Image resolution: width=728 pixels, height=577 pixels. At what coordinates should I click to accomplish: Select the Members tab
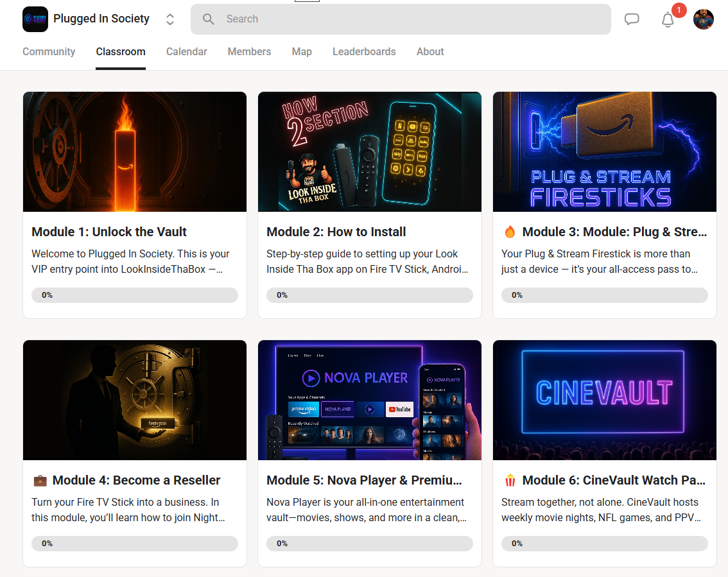(249, 52)
